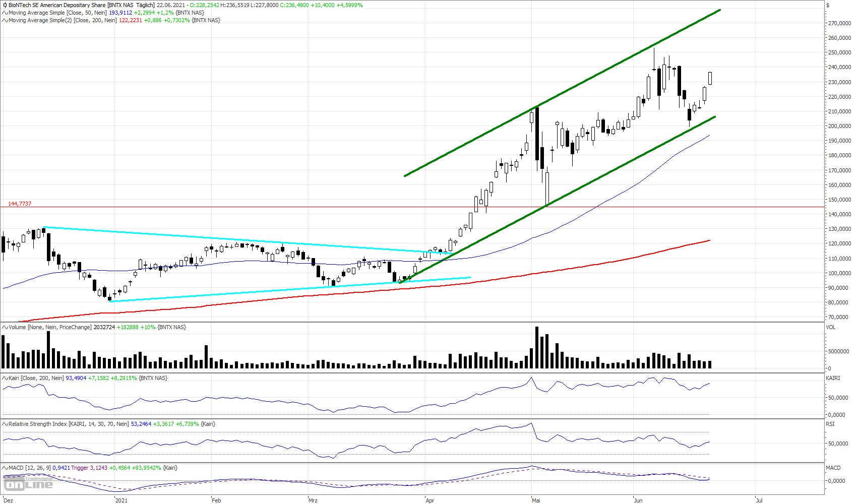Click the 200,0000 price axis label
Image resolution: width=857 pixels, height=504 pixels.
840,126
